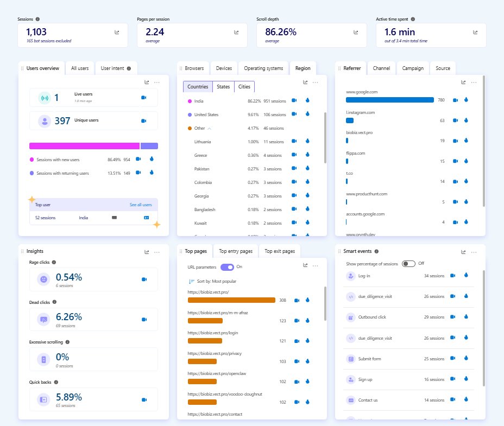
Task: Open the Campaign tab
Action: [x=413, y=68]
